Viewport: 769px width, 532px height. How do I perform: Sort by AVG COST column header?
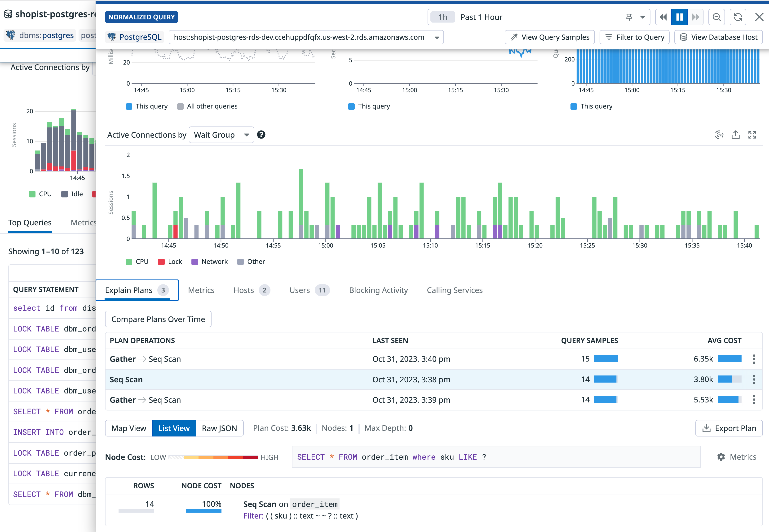tap(724, 340)
